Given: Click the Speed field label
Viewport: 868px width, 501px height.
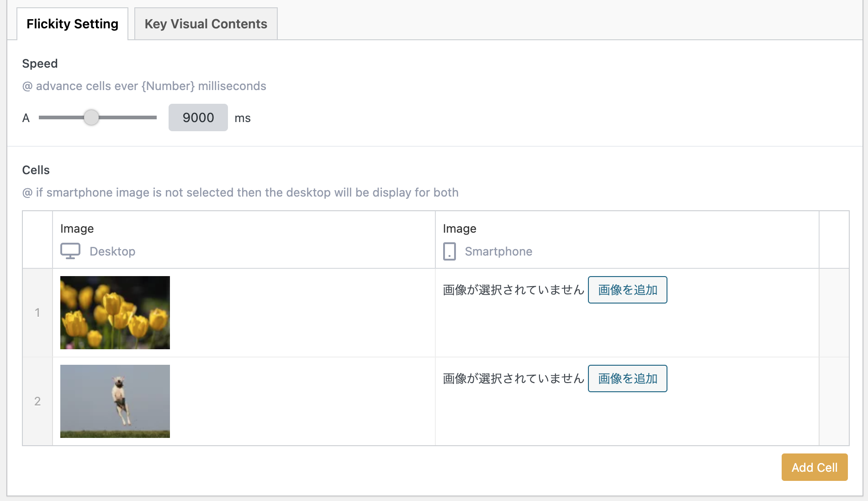Looking at the screenshot, I should (40, 64).
